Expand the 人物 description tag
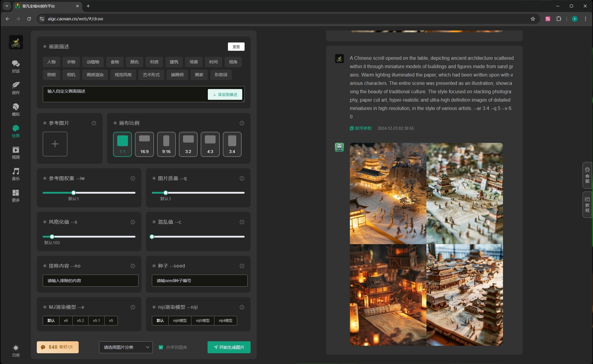Screen dimensions: 593x364 coord(51,62)
